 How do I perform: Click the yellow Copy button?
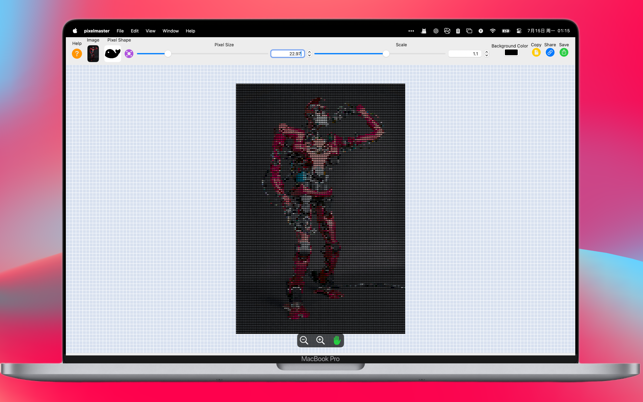[536, 52]
